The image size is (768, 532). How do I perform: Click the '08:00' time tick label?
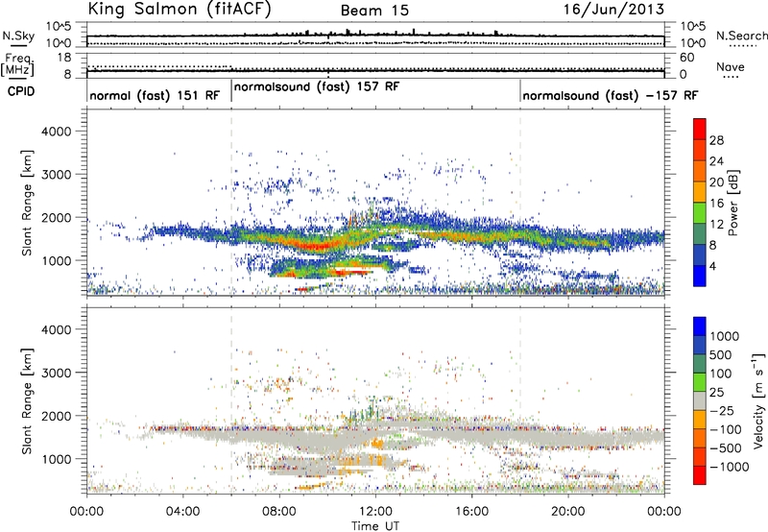tap(279, 512)
